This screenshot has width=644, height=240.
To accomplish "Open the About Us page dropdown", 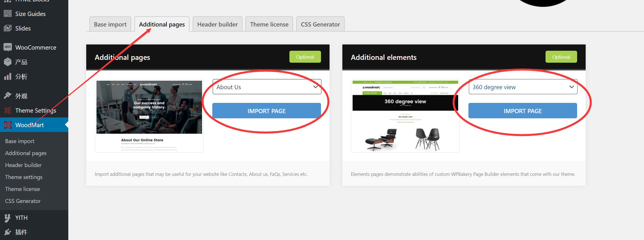I will click(x=267, y=87).
